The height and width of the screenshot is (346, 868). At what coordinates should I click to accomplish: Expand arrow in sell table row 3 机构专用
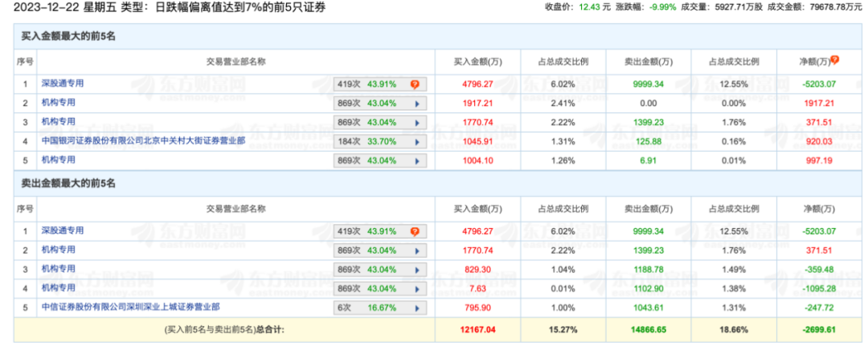pyautogui.click(x=416, y=270)
